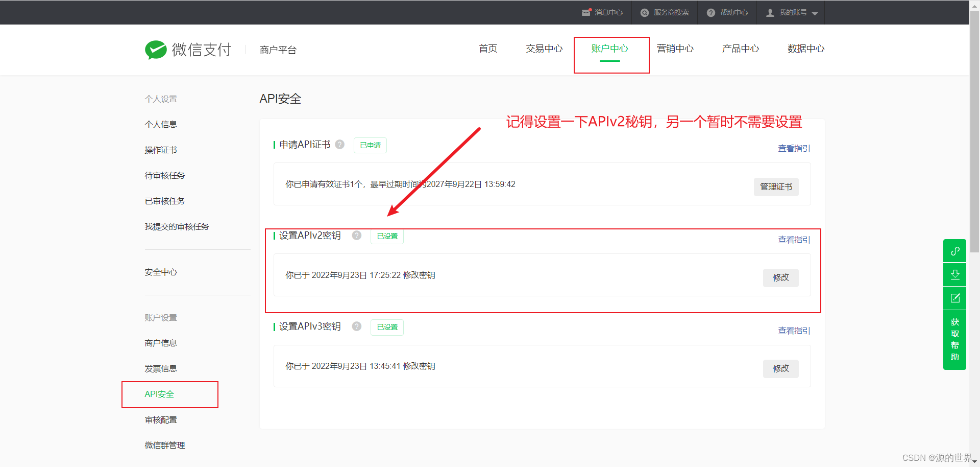The height and width of the screenshot is (467, 980).
Task: Open the 产品中心 navigation tab
Action: (741, 49)
